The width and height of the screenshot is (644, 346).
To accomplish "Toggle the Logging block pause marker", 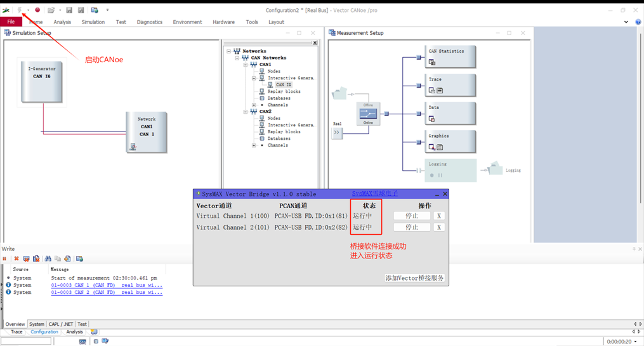I will pos(440,175).
